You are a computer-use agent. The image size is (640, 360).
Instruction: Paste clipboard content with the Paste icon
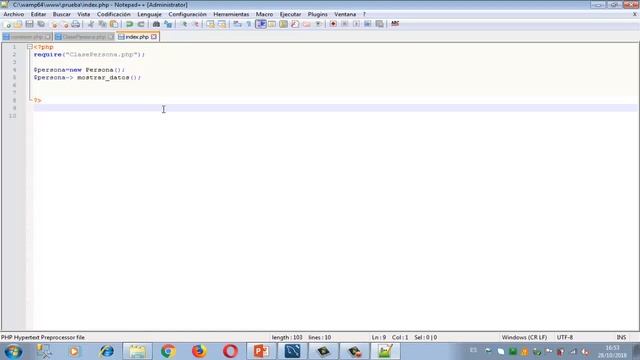pos(114,24)
